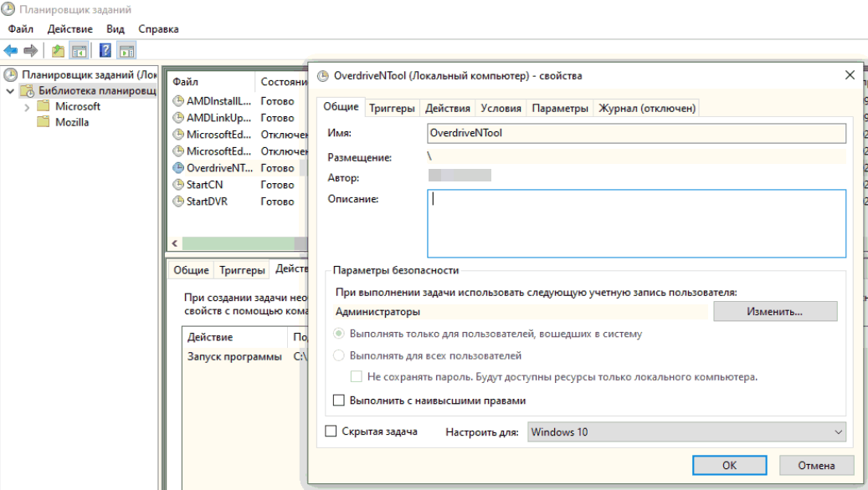
Task: Select the Триггеры tab in lower details pane
Action: tap(242, 270)
